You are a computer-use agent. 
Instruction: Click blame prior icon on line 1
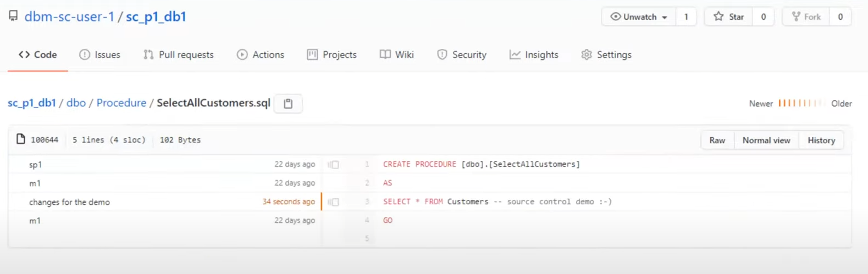click(333, 164)
